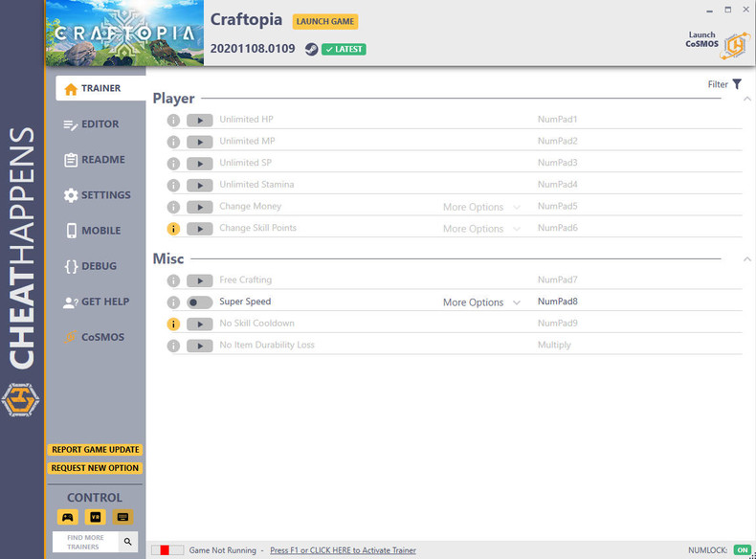Open the EDITOR tab
The width and height of the screenshot is (756, 559).
click(91, 124)
